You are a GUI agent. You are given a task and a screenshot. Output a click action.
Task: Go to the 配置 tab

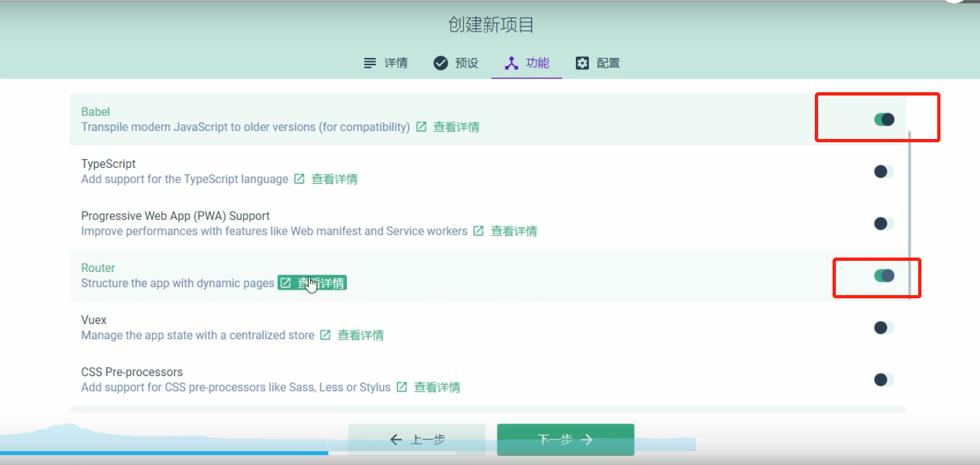[598, 63]
